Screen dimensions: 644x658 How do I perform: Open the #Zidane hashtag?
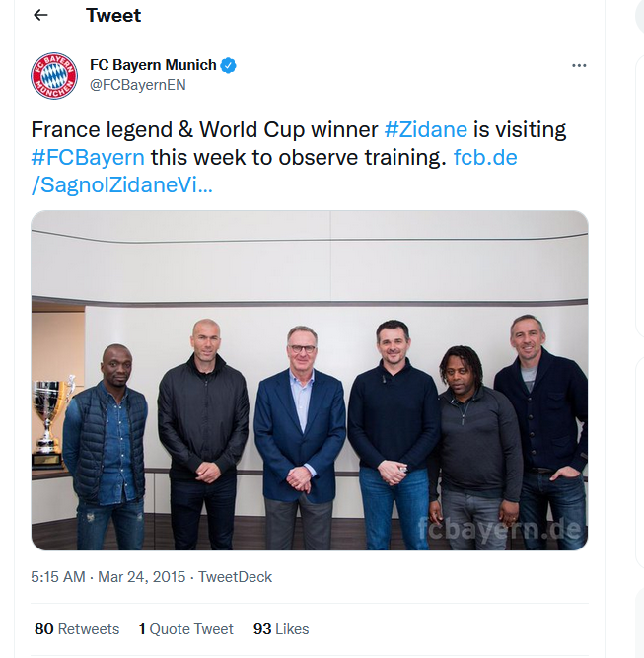tap(425, 129)
